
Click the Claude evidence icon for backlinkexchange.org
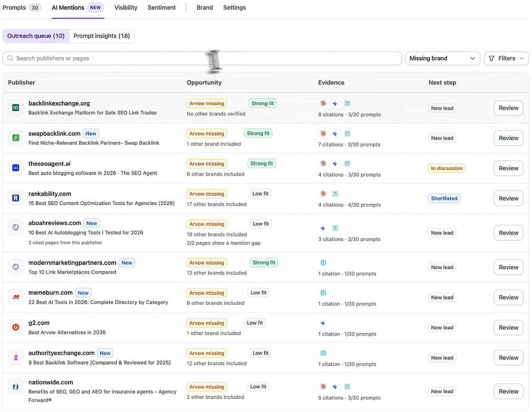coord(323,103)
